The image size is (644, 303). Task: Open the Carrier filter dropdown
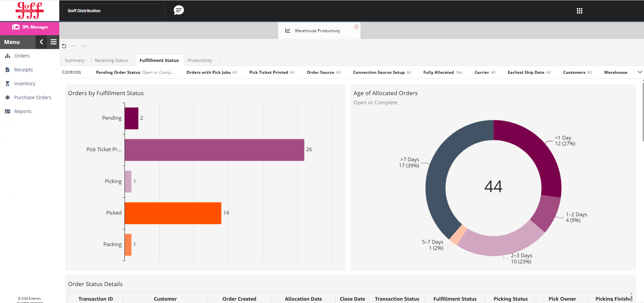485,72
